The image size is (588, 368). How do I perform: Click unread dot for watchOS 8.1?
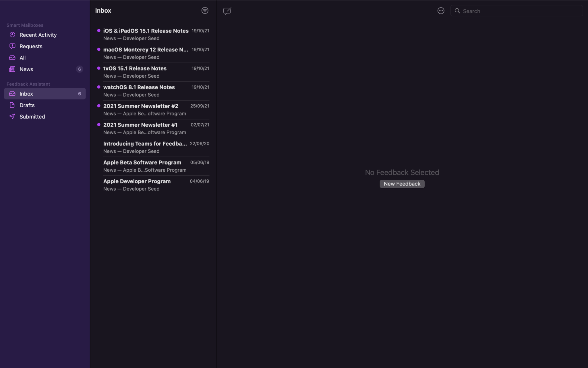click(99, 87)
